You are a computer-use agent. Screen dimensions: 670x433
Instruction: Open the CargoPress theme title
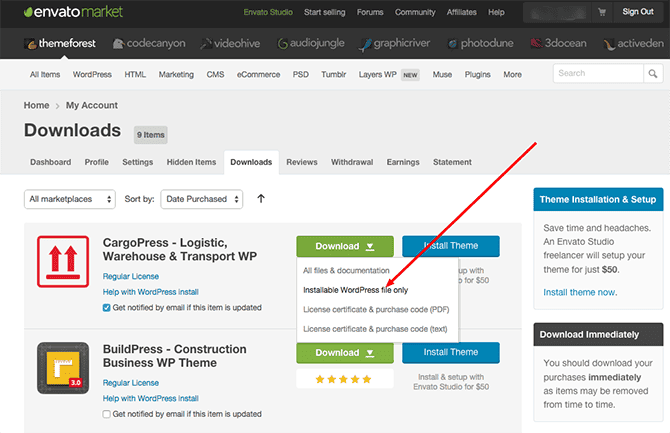[x=180, y=249]
